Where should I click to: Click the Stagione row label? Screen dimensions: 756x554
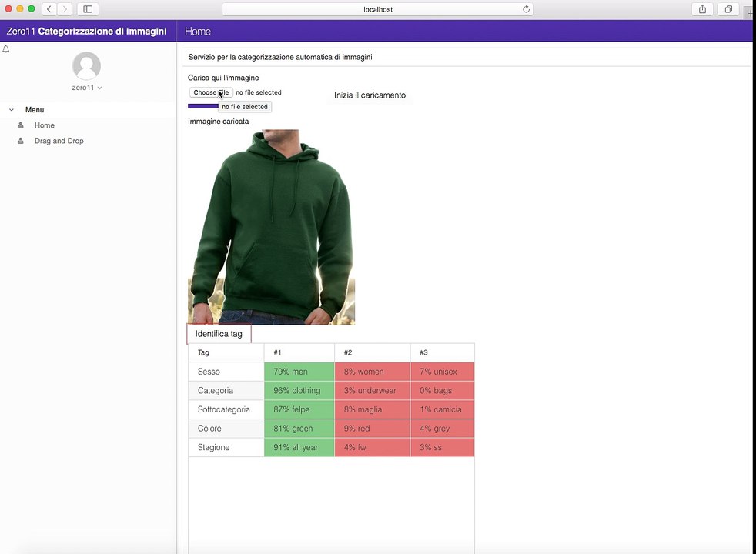[x=213, y=447]
